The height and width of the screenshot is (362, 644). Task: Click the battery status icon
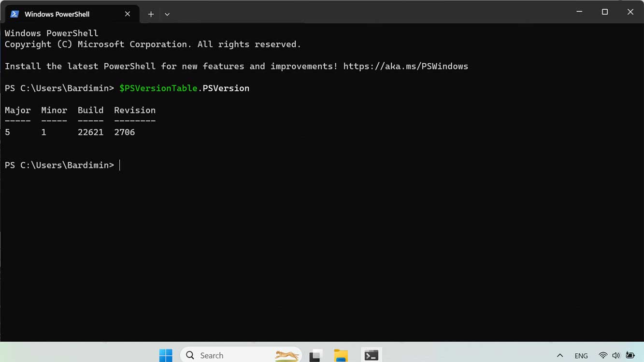pyautogui.click(x=630, y=356)
